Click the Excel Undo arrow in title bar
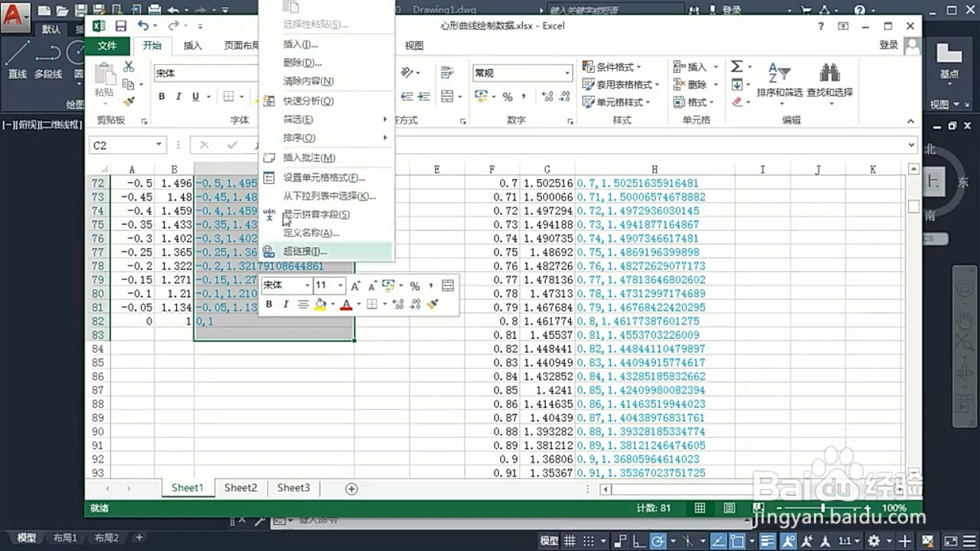The height and width of the screenshot is (551, 980). [x=144, y=26]
